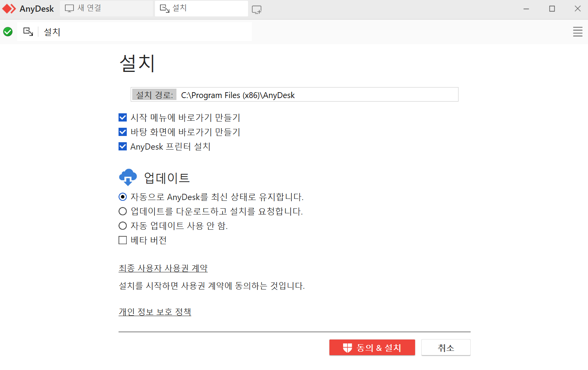Open the new session tab plus icon

[x=257, y=9]
